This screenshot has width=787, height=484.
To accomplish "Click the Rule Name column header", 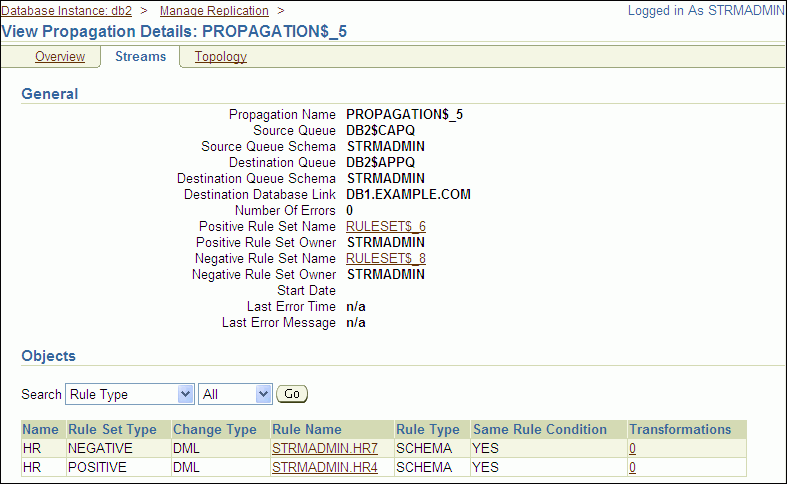I will point(306,430).
